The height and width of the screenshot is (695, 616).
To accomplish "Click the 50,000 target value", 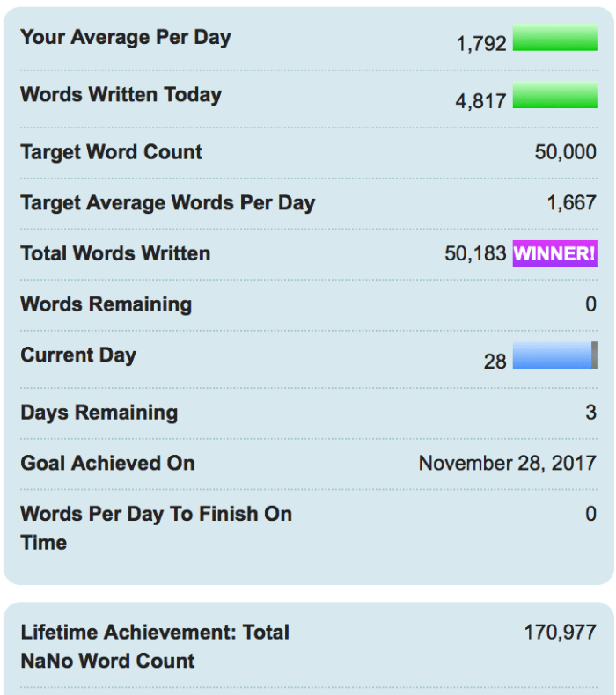I will click(565, 152).
